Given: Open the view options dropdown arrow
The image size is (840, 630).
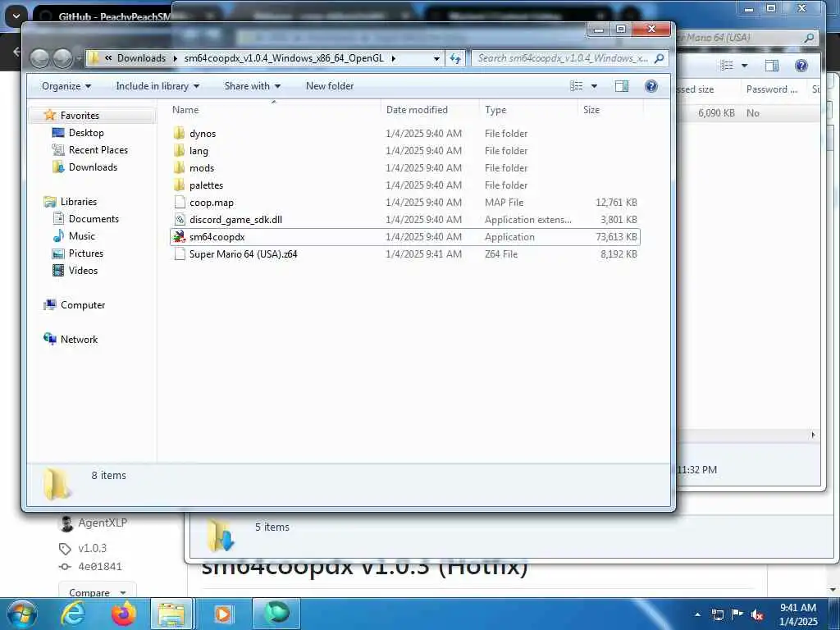Looking at the screenshot, I should (x=594, y=86).
